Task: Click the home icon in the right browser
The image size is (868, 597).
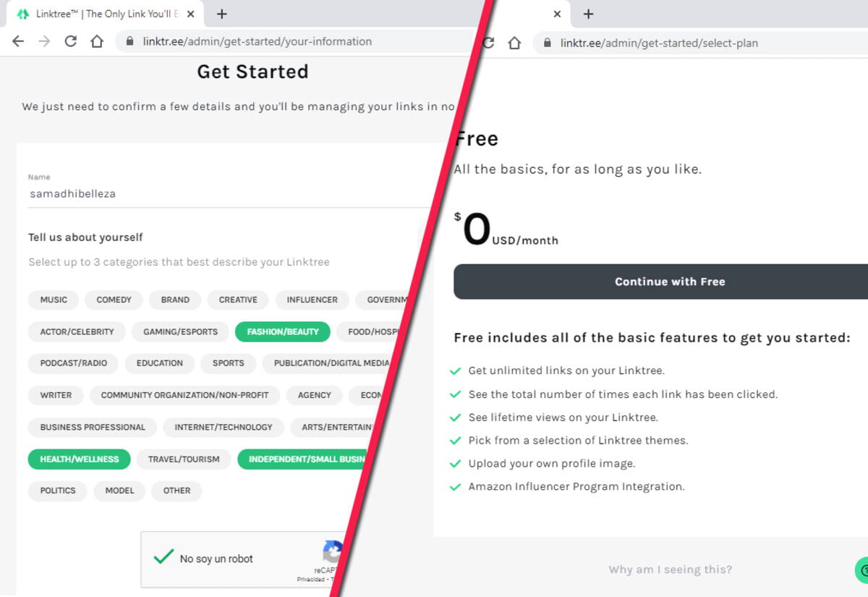Action: tap(514, 43)
